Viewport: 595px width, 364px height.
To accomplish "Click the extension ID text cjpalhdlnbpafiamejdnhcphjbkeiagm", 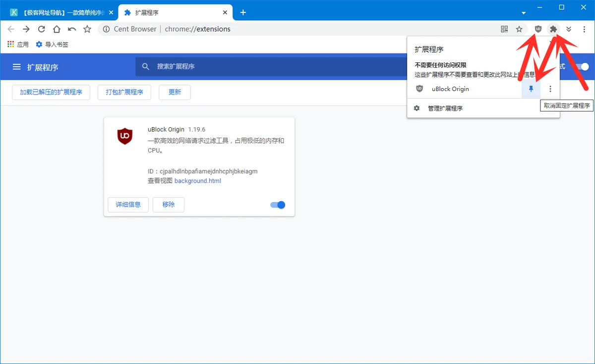I will (209, 171).
